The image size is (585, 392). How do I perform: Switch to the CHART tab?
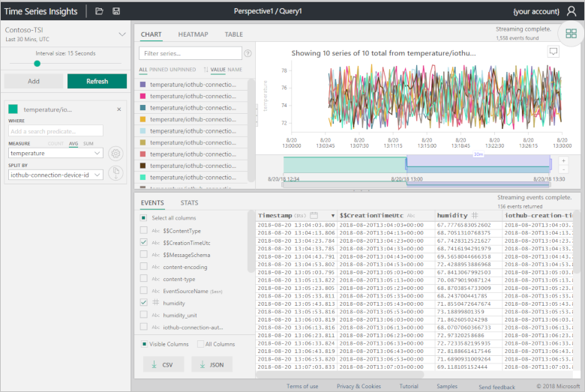point(151,34)
